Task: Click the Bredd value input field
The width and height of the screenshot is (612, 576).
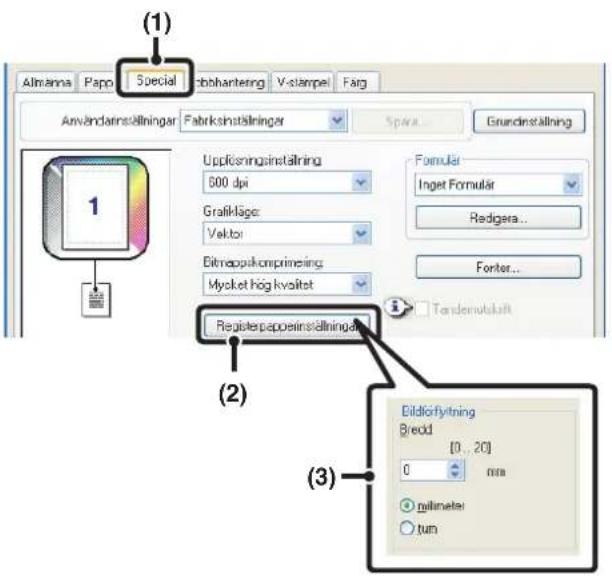Action: tap(423, 470)
